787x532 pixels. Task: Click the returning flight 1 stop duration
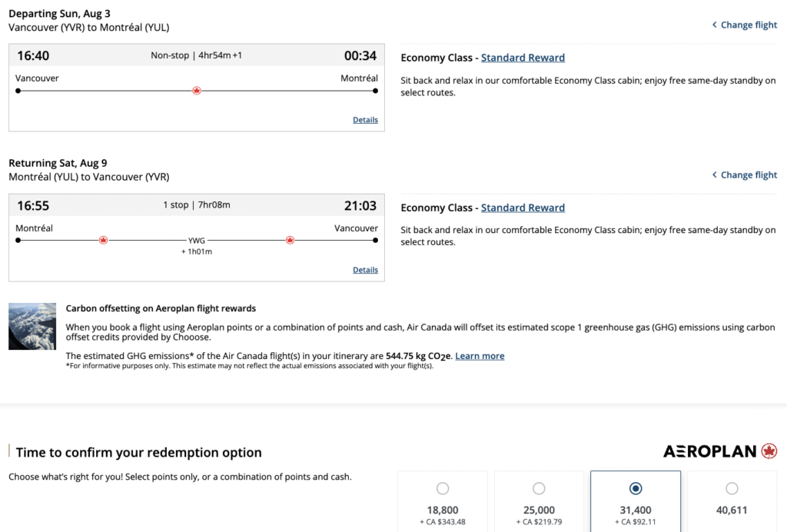[197, 205]
